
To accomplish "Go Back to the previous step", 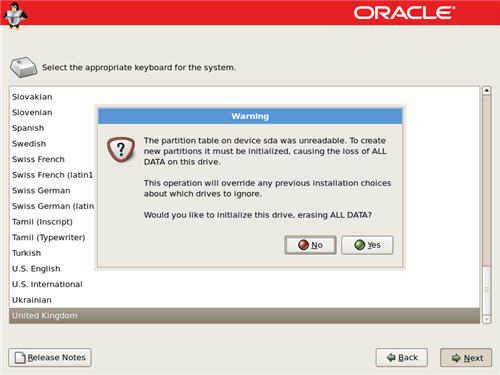I will [x=401, y=358].
